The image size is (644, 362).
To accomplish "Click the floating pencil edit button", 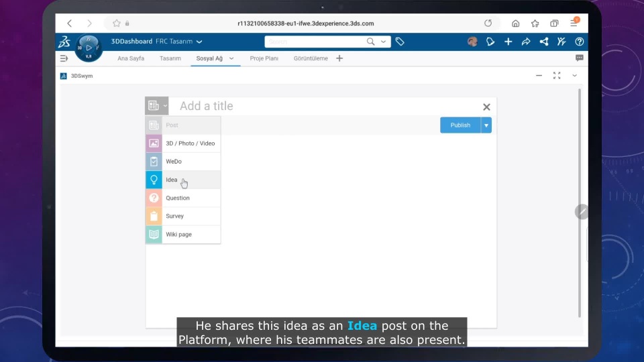I will coord(582,212).
